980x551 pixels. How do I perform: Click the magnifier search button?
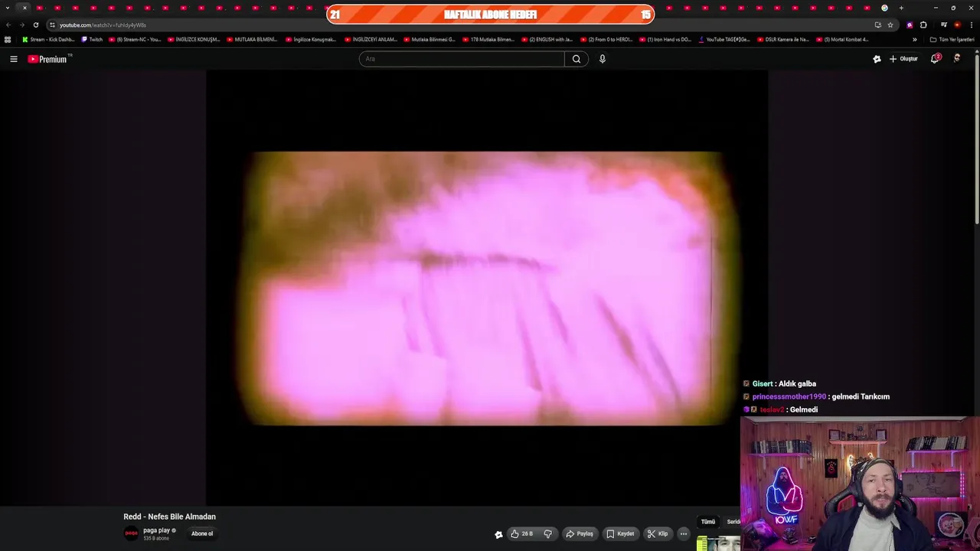click(577, 59)
